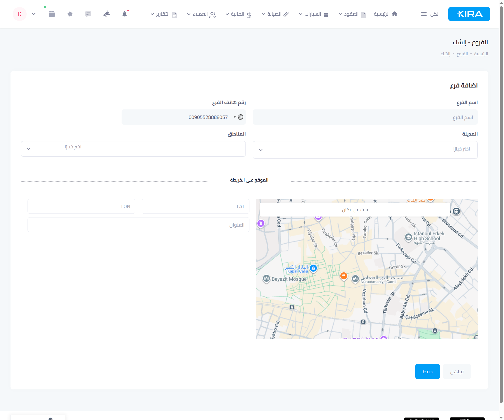The image size is (504, 420).
Task: Click the الفروع breadcrumb link
Action: pos(462,54)
